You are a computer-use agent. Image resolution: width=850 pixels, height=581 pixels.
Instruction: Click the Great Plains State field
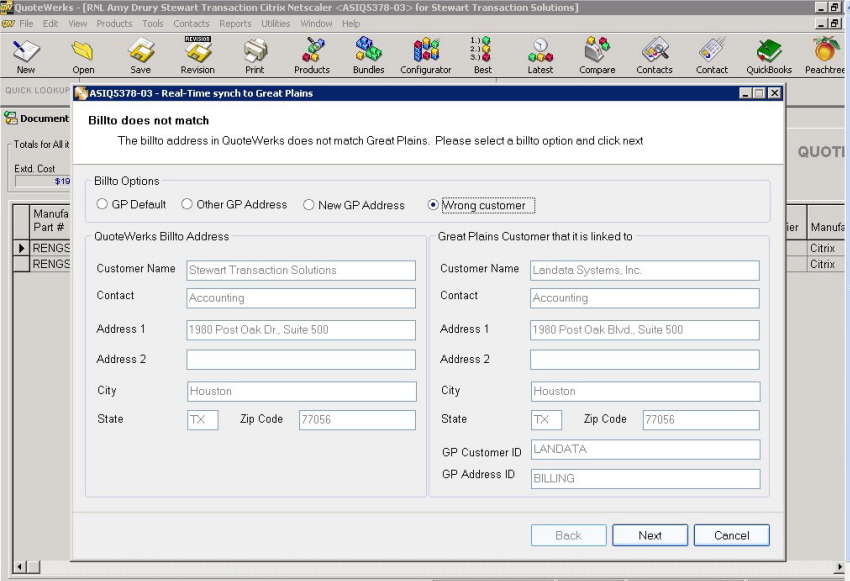546,420
